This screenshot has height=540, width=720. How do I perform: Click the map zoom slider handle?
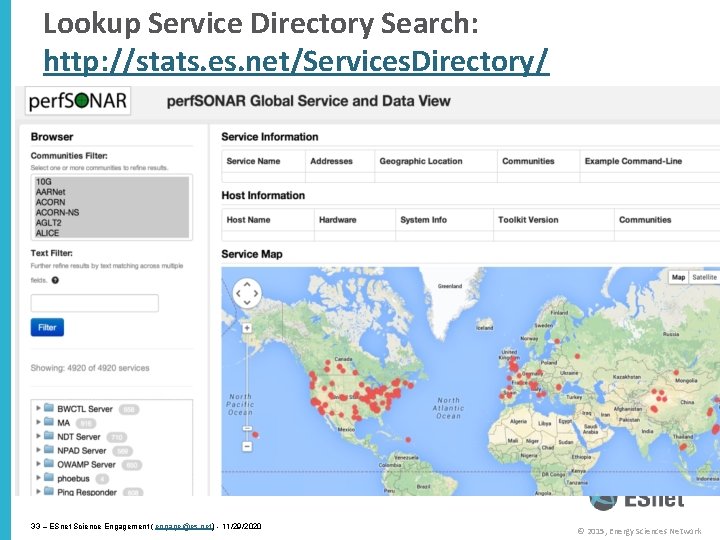pyautogui.click(x=247, y=428)
